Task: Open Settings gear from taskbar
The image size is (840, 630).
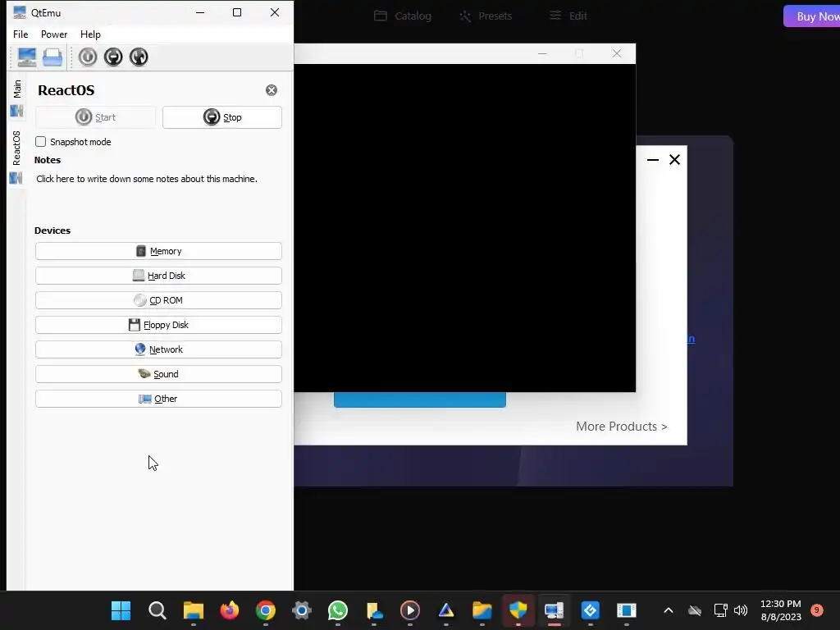Action: tap(302, 610)
